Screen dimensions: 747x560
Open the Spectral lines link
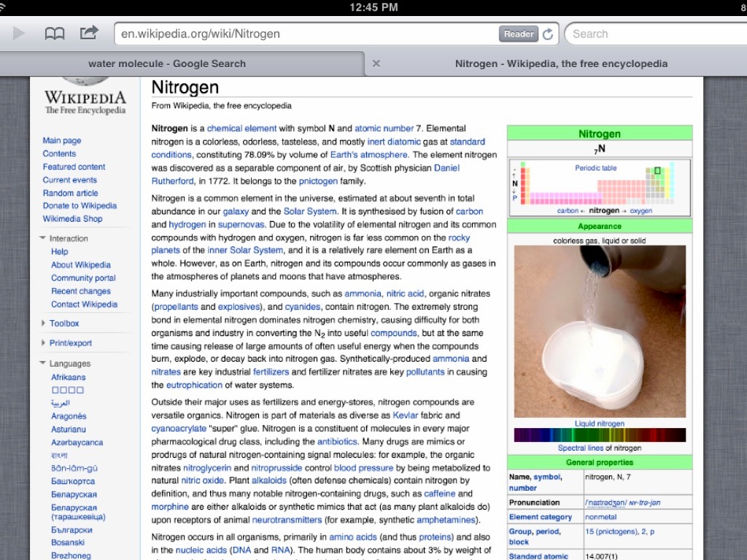click(x=581, y=448)
